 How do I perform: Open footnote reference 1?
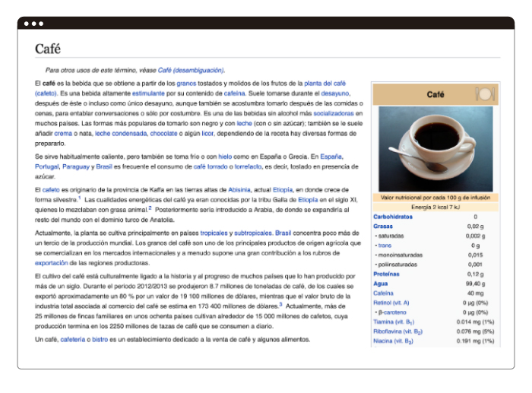pos(80,198)
